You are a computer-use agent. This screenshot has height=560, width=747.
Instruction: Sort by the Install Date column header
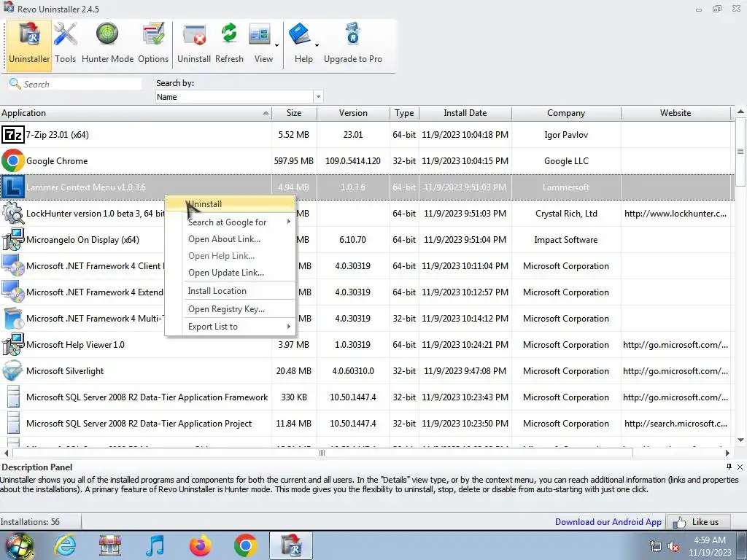[x=465, y=113]
